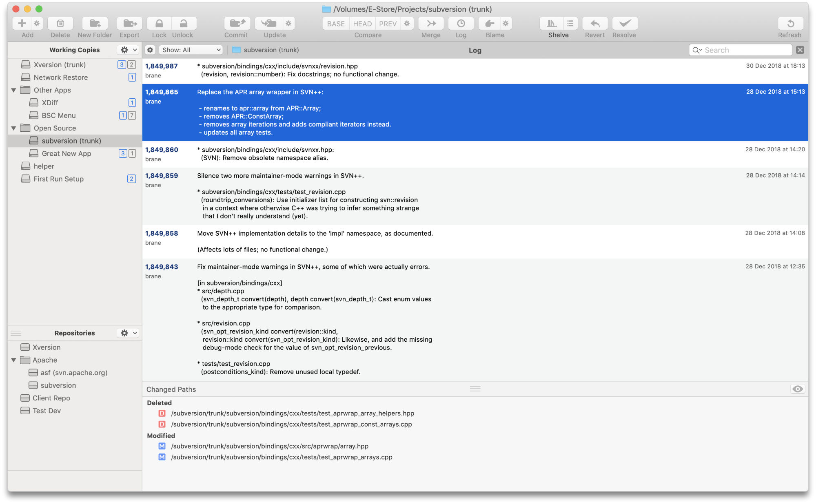Select helper working copy
Viewport: 816px width, 504px height.
tap(75, 166)
